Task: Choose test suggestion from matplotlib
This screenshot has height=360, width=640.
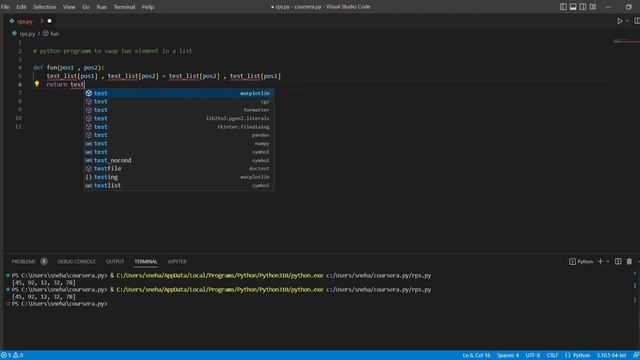Action: pyautogui.click(x=179, y=93)
